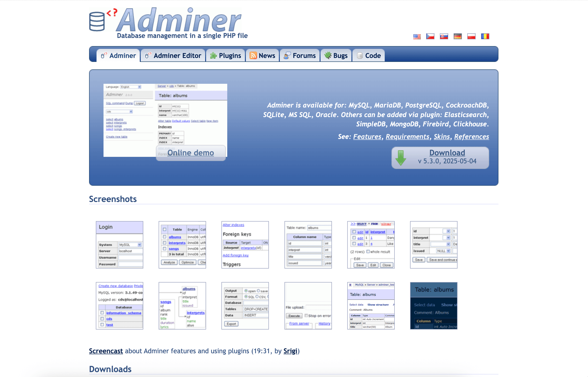This screenshot has height=377, width=588.
Task: Click the green download arrow icon
Action: tap(401, 158)
